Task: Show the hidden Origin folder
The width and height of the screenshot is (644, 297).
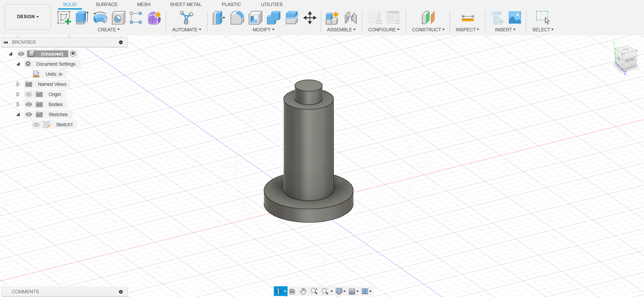Action: click(x=29, y=94)
